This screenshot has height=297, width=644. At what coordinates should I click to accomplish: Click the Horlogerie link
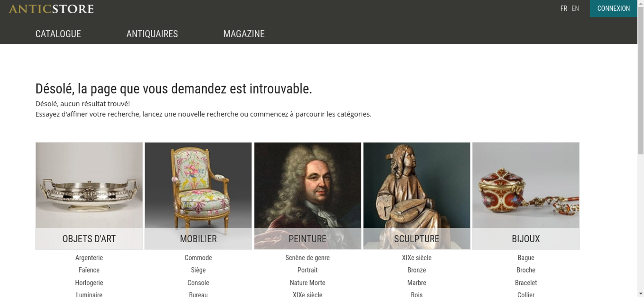(89, 283)
